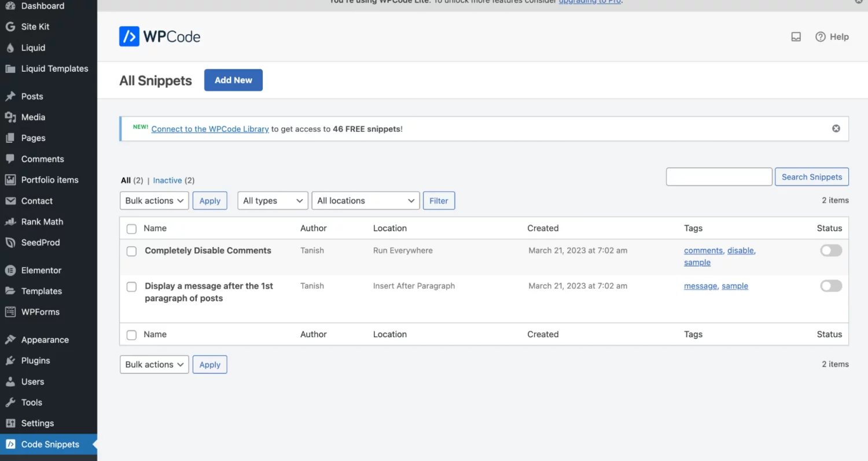Click the Filter button
This screenshot has width=868, height=461.
tap(439, 201)
